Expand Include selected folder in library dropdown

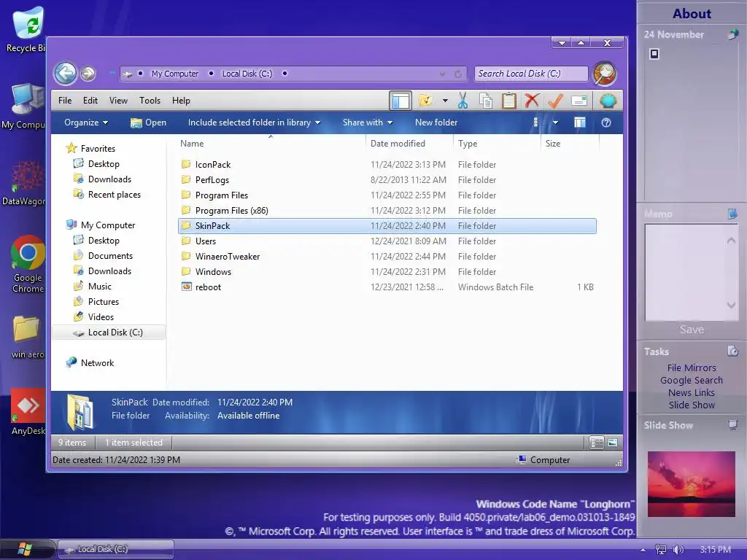pos(254,122)
